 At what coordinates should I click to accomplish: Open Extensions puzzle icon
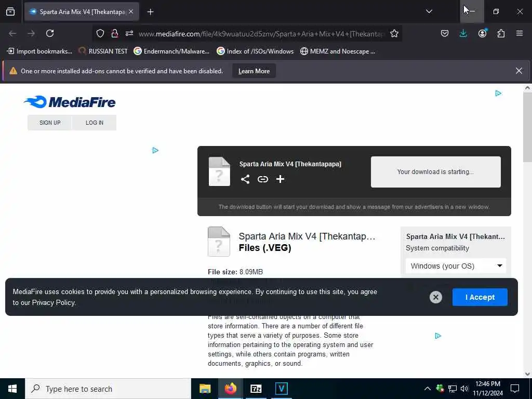coord(501,33)
